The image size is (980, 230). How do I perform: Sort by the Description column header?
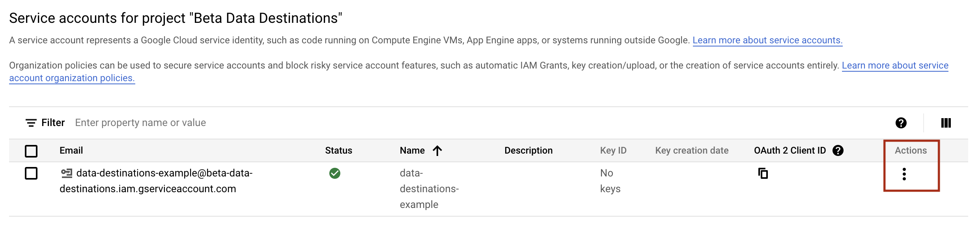click(x=528, y=150)
